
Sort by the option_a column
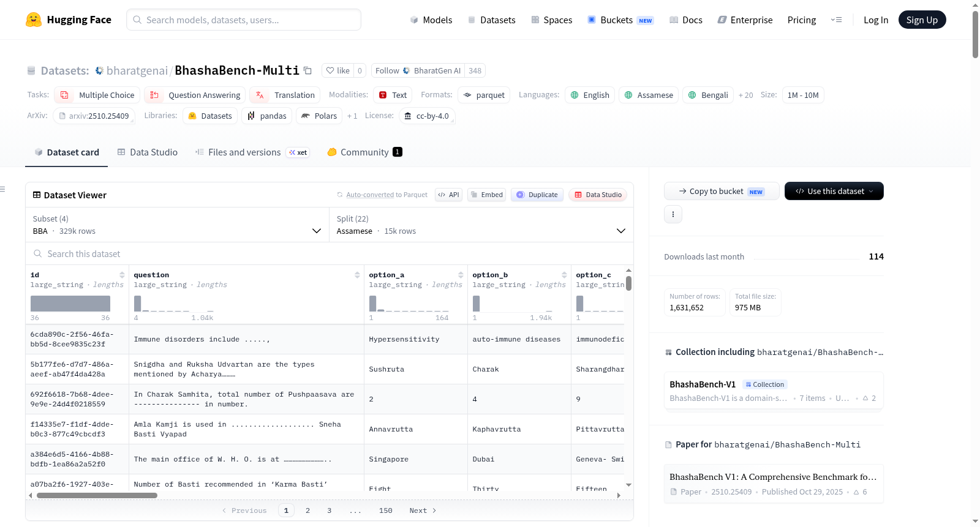click(x=461, y=275)
